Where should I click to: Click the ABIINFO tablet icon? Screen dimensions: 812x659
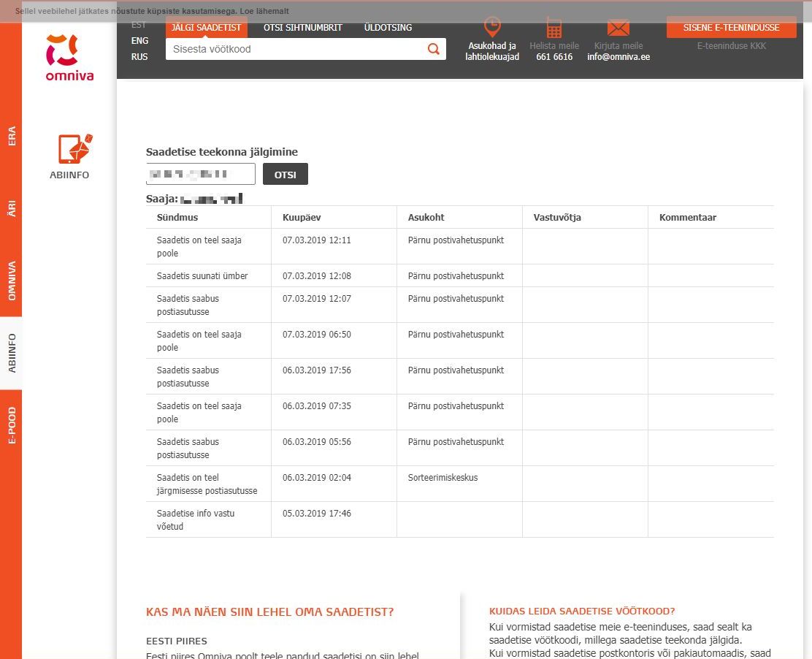point(74,149)
